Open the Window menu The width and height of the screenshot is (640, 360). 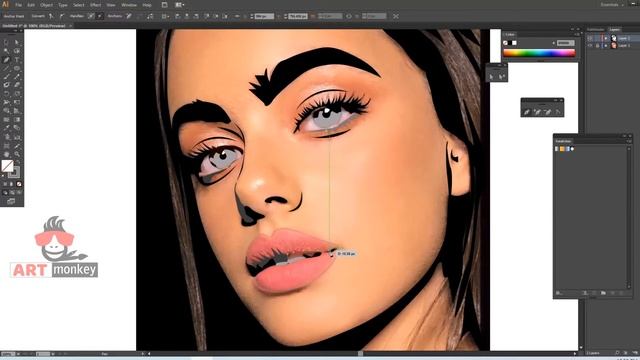(129, 5)
